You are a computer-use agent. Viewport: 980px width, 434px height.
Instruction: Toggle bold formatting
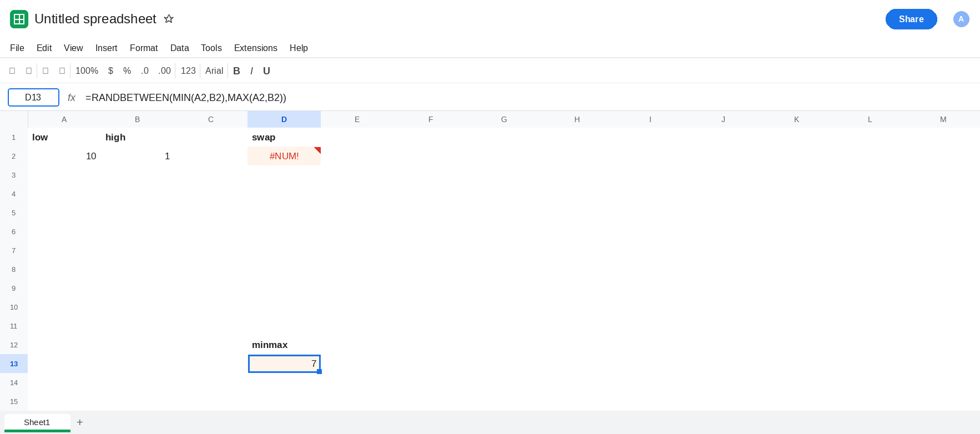236,71
